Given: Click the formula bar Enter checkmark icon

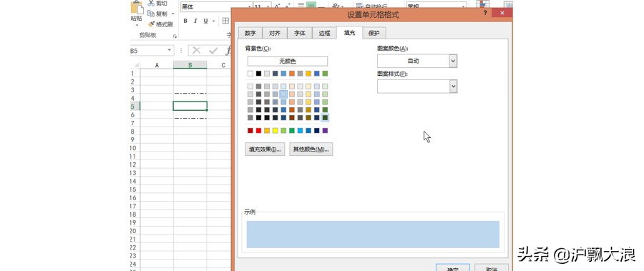Looking at the screenshot, I should click(x=213, y=51).
